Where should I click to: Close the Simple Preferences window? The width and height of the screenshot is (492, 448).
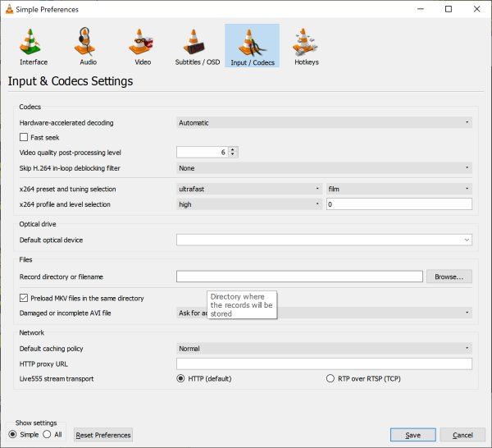477,9
